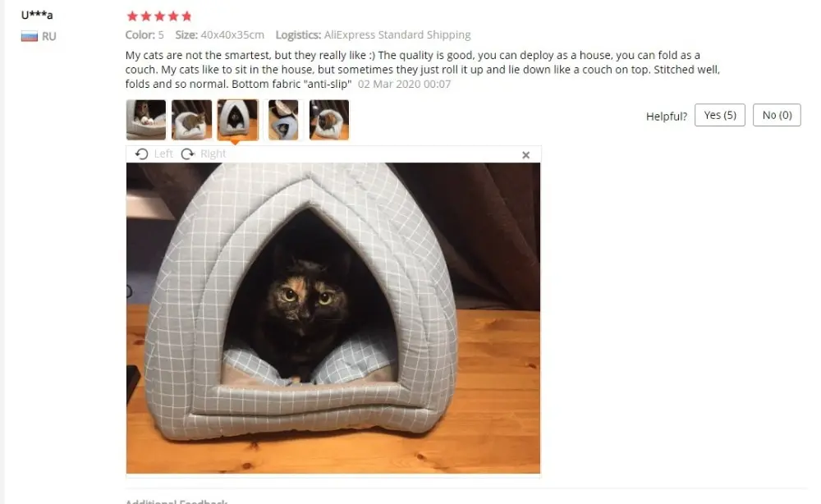Click the rotate left arrow icon
This screenshot has width=821, height=504.
pos(141,153)
